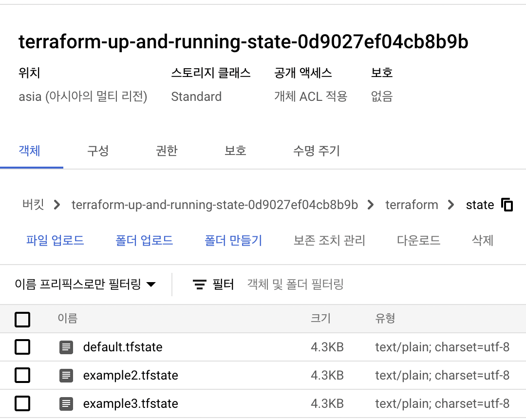
Task: Open the 이름 프리픽스로만 필터링 dropdown
Action: pos(85,285)
